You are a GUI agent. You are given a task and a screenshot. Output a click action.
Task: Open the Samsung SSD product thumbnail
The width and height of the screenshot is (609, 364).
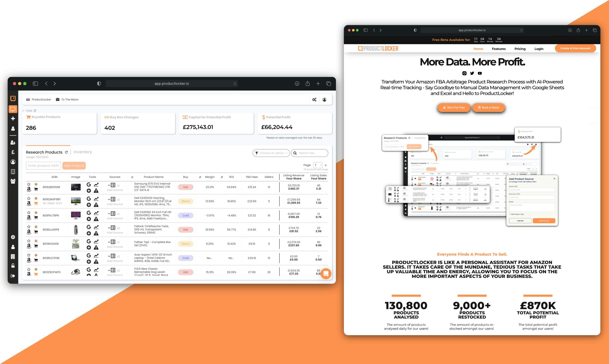76,187
